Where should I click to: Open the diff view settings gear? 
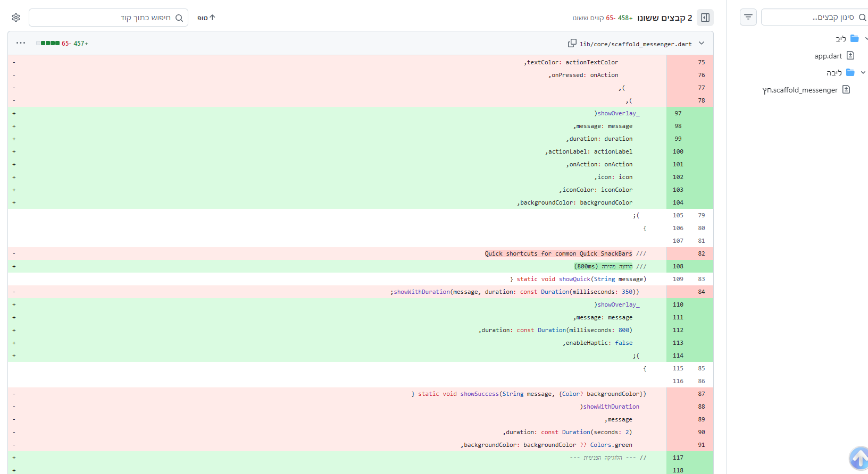click(16, 18)
